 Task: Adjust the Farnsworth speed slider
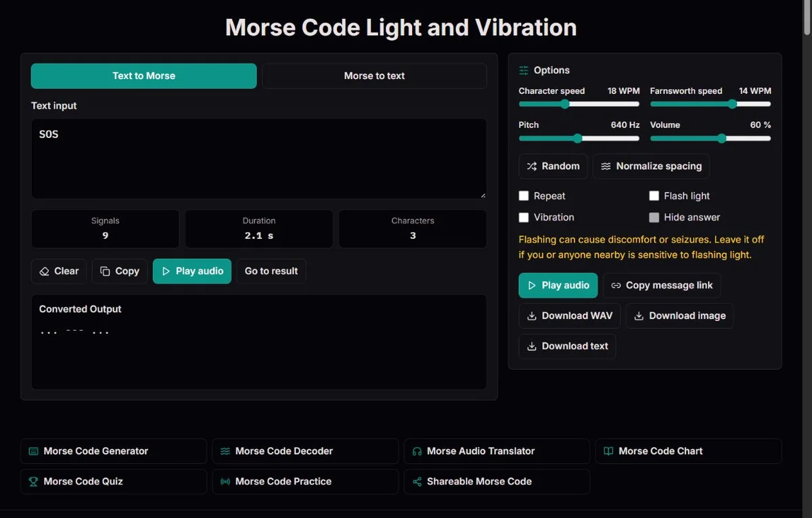[710, 104]
